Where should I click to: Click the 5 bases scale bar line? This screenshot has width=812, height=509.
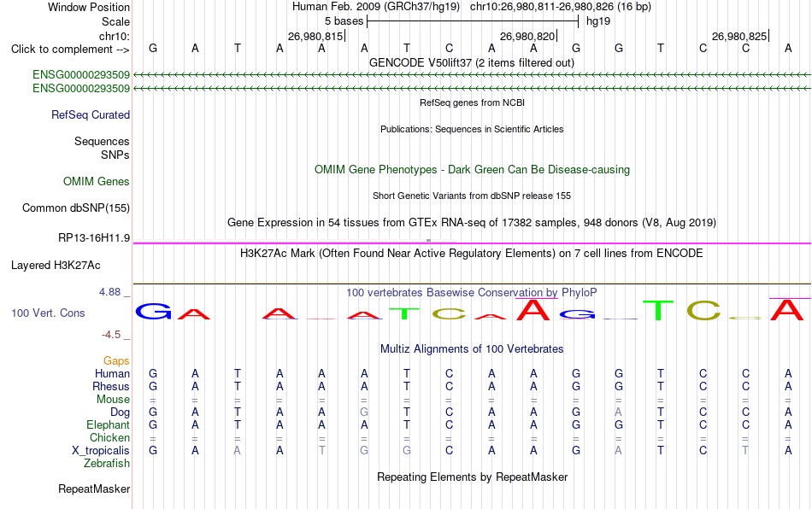(473, 21)
